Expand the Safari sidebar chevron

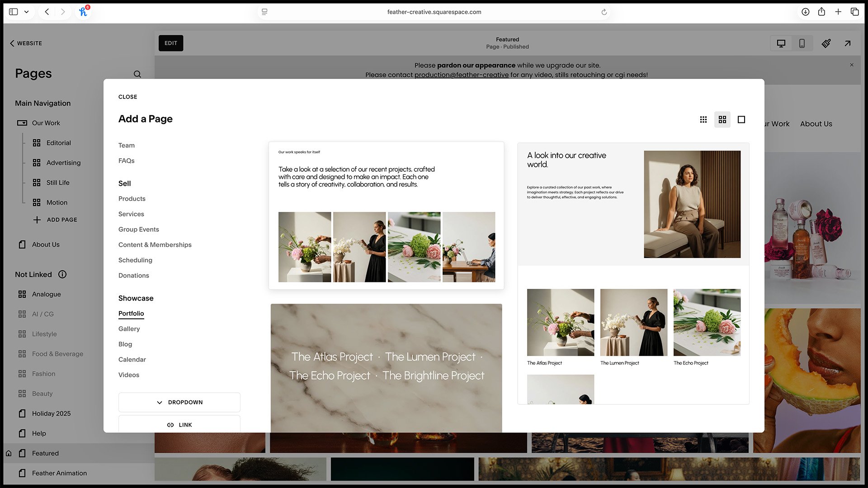26,12
